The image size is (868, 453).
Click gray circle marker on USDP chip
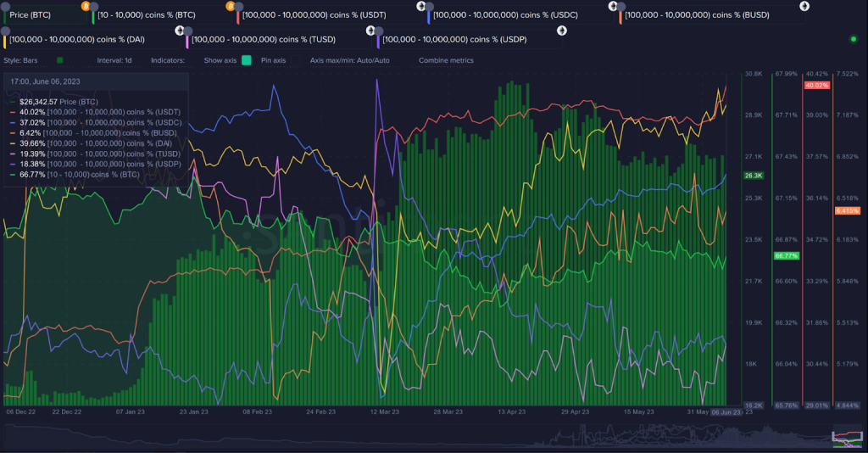coord(379,31)
